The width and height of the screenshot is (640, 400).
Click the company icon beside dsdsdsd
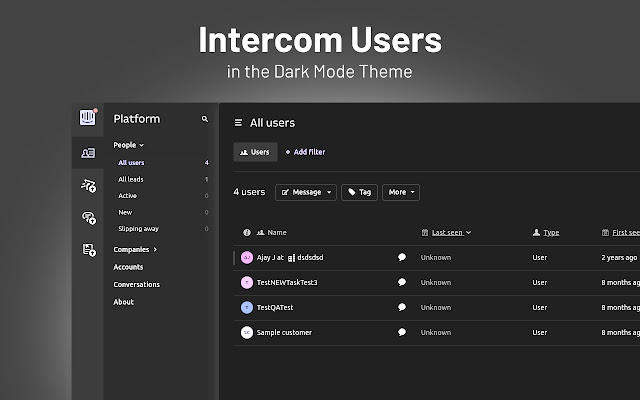tap(291, 258)
